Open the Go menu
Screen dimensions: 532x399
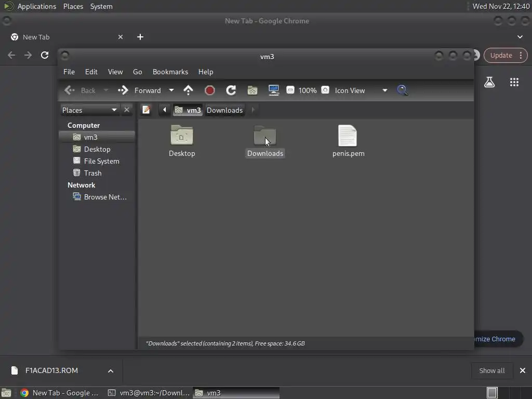click(137, 72)
